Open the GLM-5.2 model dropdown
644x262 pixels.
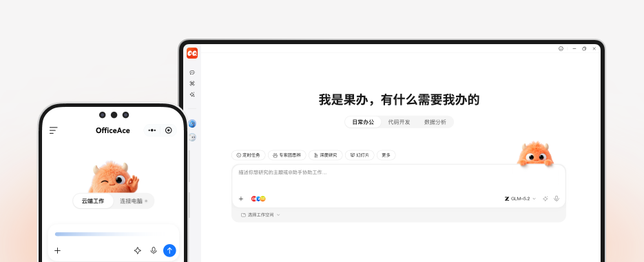521,199
